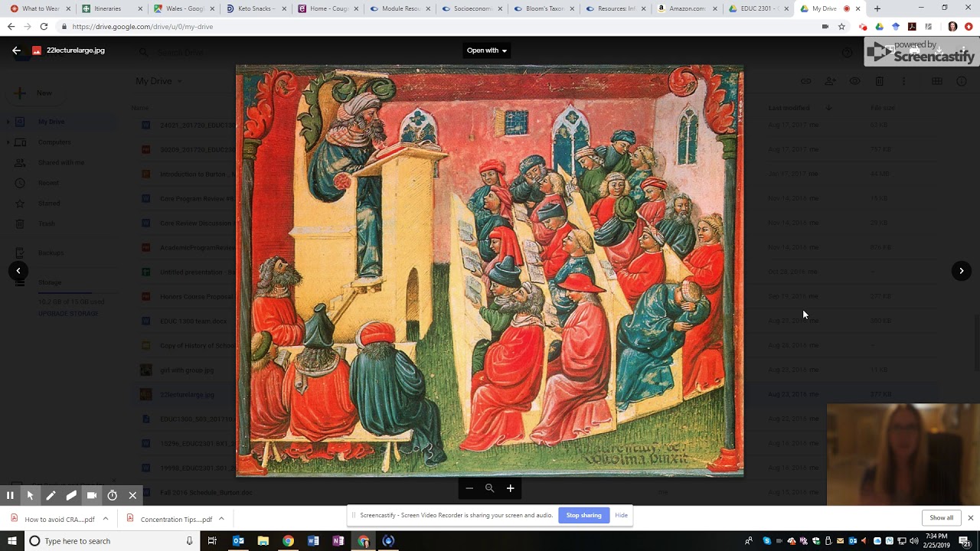Open Outlook from the taskbar
The width and height of the screenshot is (980, 551).
pyautogui.click(x=238, y=541)
